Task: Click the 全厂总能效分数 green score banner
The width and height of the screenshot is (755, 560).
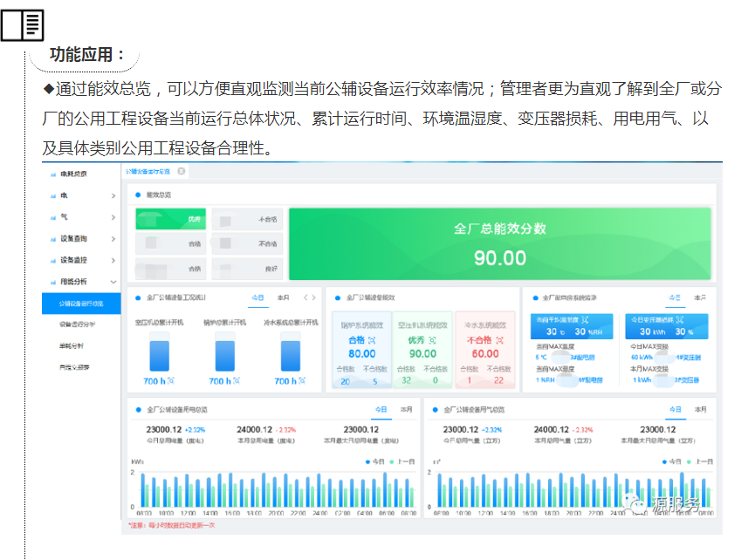Action: pos(500,243)
